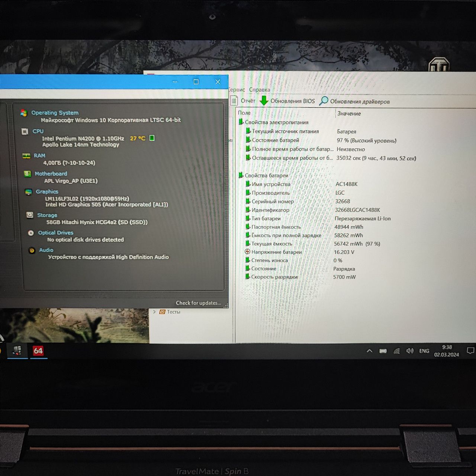This screenshot has width=476, height=476.
Task: Open the Graphics heading link
Action: tap(47, 192)
